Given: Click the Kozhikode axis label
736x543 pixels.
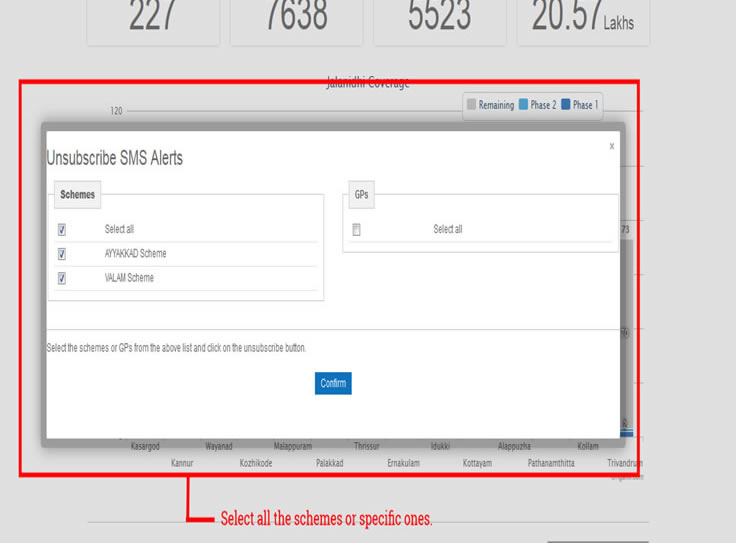Looking at the screenshot, I should [255, 464].
